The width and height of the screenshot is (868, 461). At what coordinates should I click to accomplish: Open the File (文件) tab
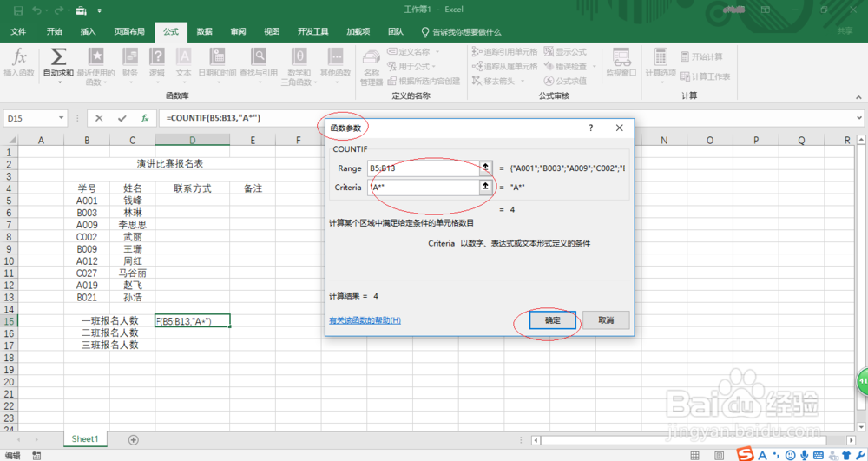(18, 31)
